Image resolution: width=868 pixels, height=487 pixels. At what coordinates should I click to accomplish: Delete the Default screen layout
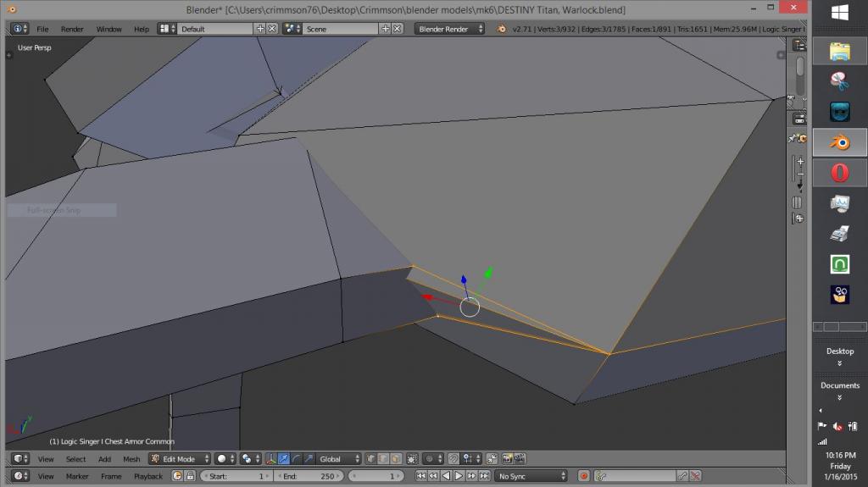[272, 28]
